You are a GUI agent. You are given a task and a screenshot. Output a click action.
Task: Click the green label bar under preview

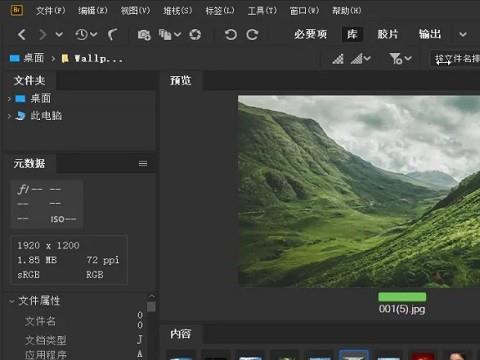402,297
